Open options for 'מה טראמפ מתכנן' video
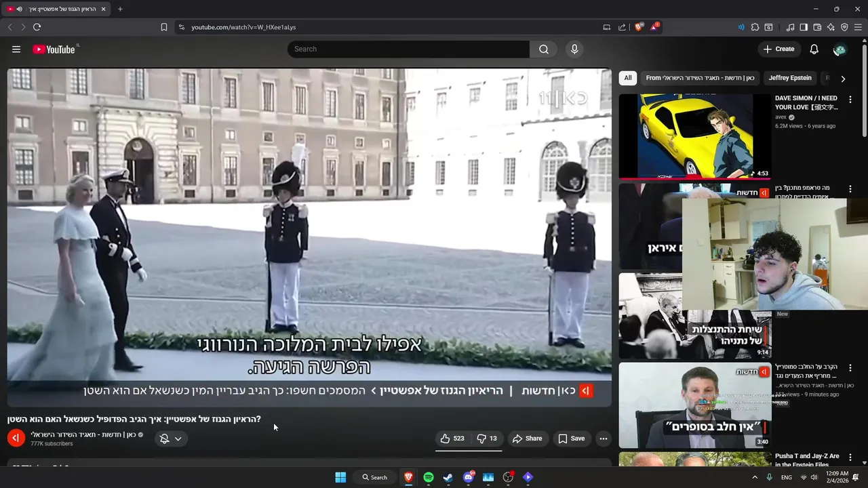This screenshot has height=488, width=868. click(850, 189)
